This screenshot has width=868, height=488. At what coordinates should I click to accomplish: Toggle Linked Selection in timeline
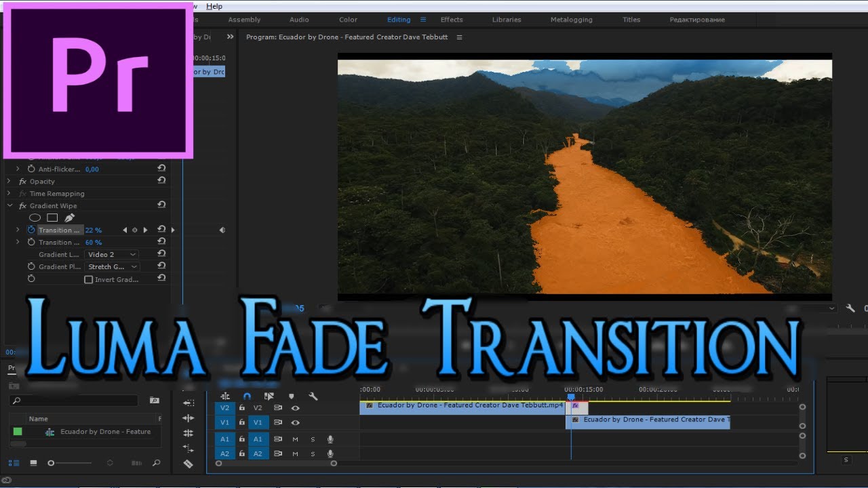point(269,396)
